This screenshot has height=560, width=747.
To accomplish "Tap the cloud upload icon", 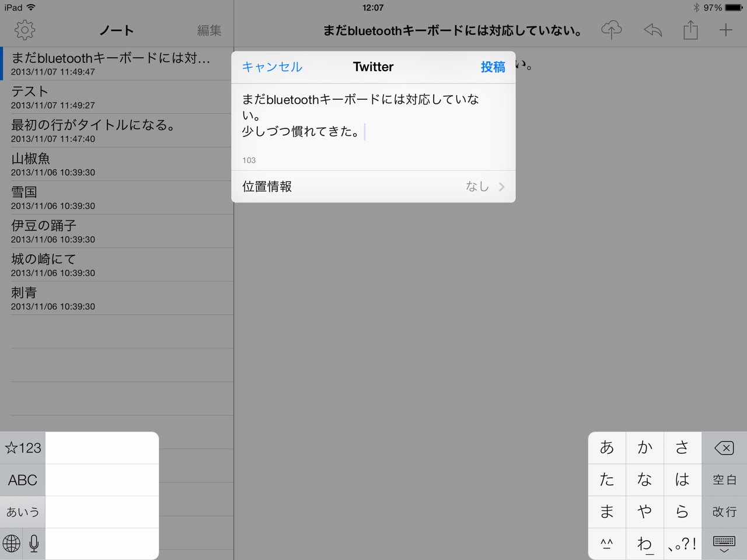I will pyautogui.click(x=611, y=30).
